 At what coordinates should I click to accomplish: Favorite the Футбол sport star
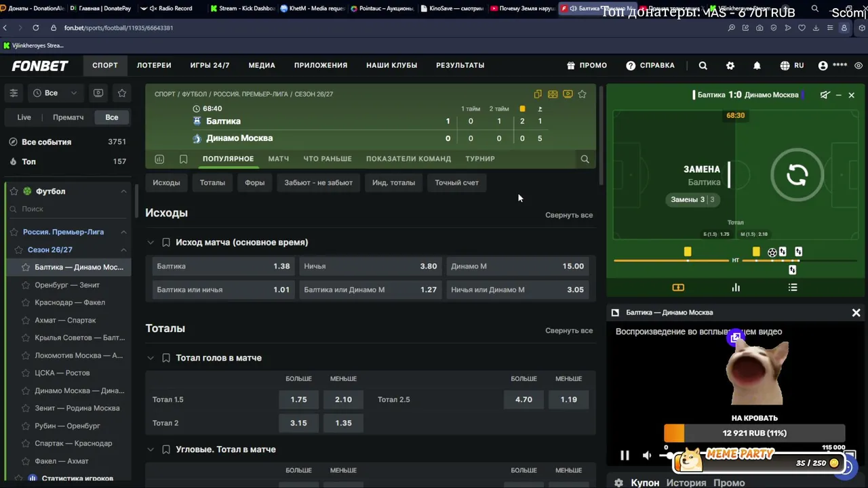(x=14, y=192)
